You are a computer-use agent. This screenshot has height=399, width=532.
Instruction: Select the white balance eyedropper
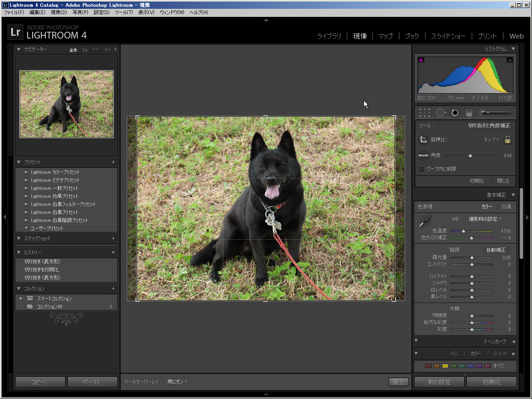tap(424, 221)
